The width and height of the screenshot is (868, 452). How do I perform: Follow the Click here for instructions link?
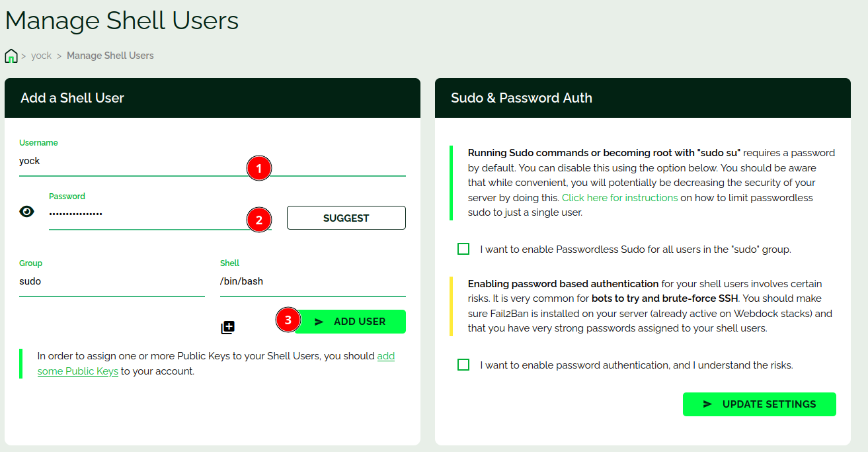pyautogui.click(x=619, y=198)
